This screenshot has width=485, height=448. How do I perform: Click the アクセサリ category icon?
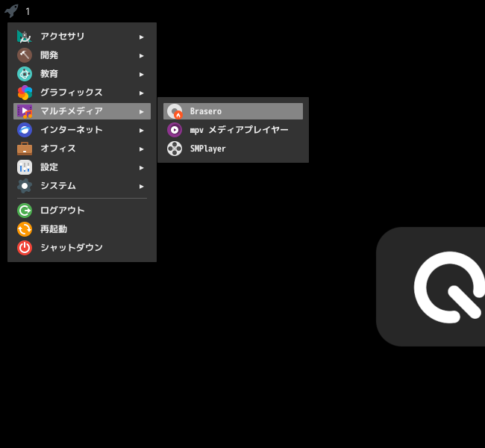25,37
